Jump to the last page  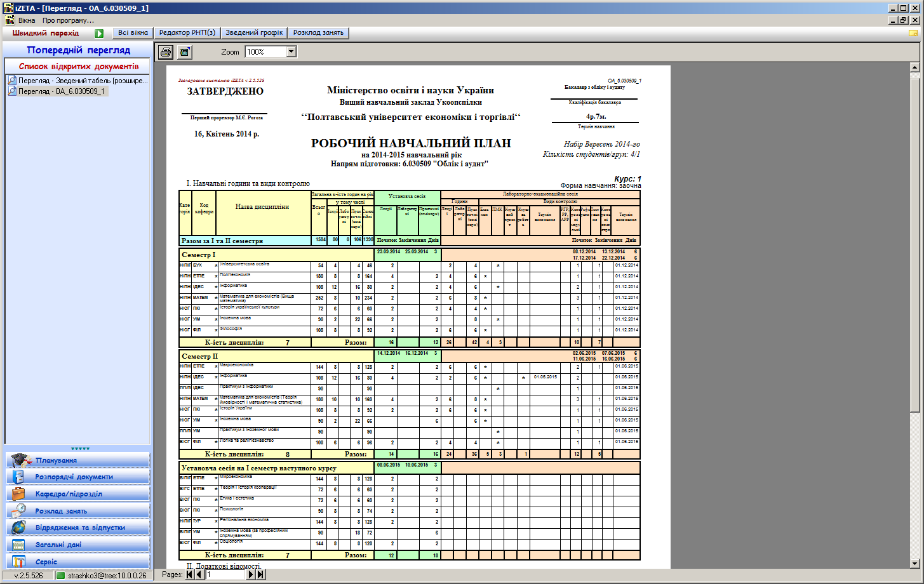coord(260,574)
